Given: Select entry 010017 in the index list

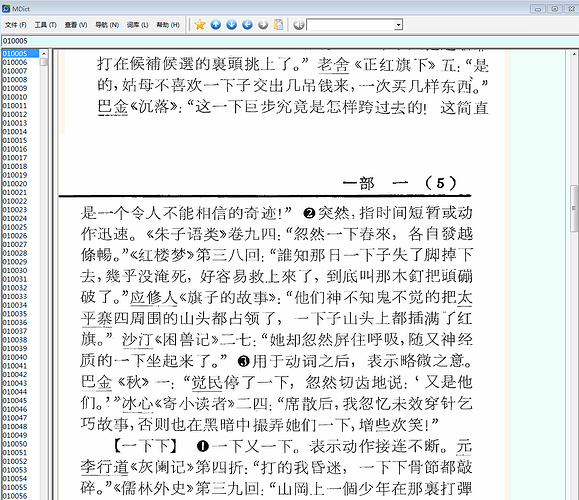Looking at the screenshot, I should tap(15, 158).
